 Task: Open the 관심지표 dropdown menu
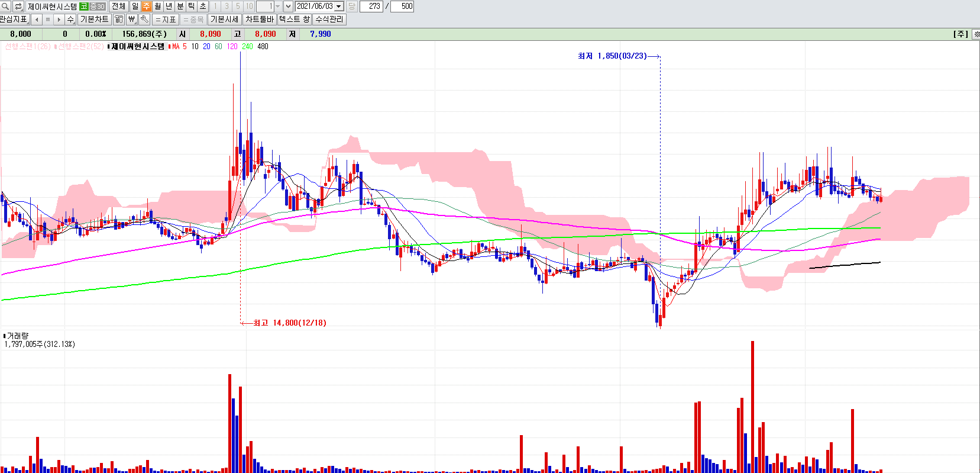click(14, 19)
